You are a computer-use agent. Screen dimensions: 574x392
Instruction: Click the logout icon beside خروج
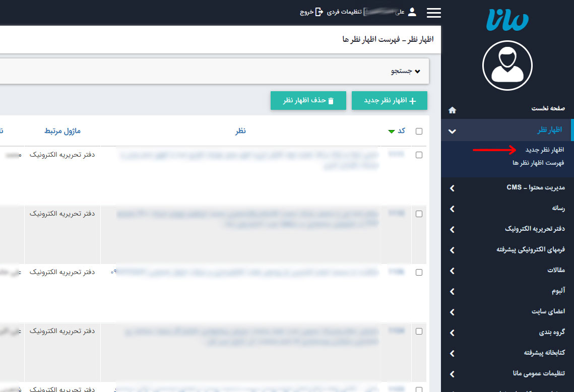[318, 12]
